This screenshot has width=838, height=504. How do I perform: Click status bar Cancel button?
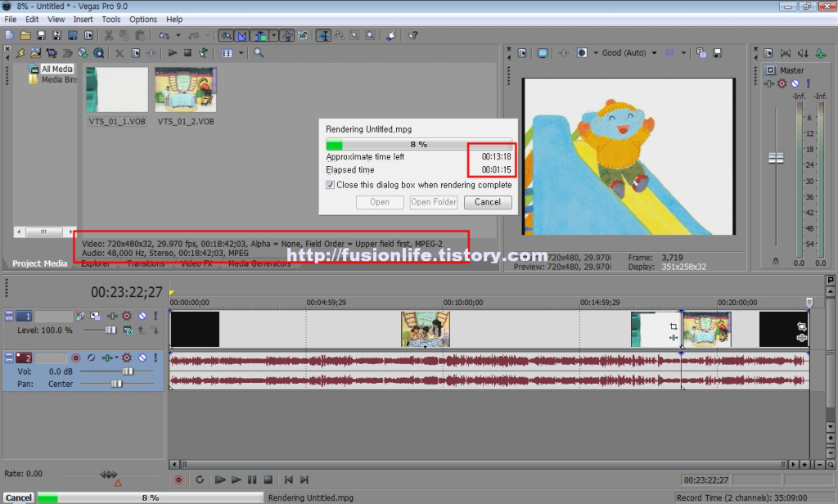click(x=18, y=497)
